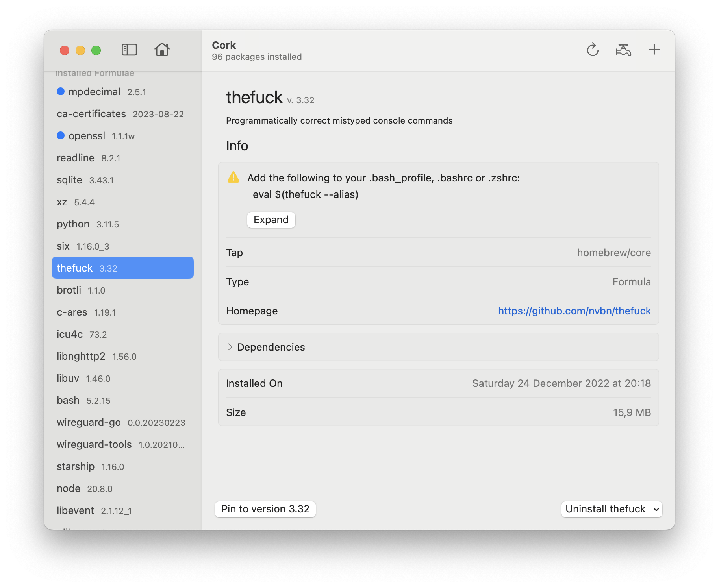Click the blue dot beside mpdecimal

61,91
